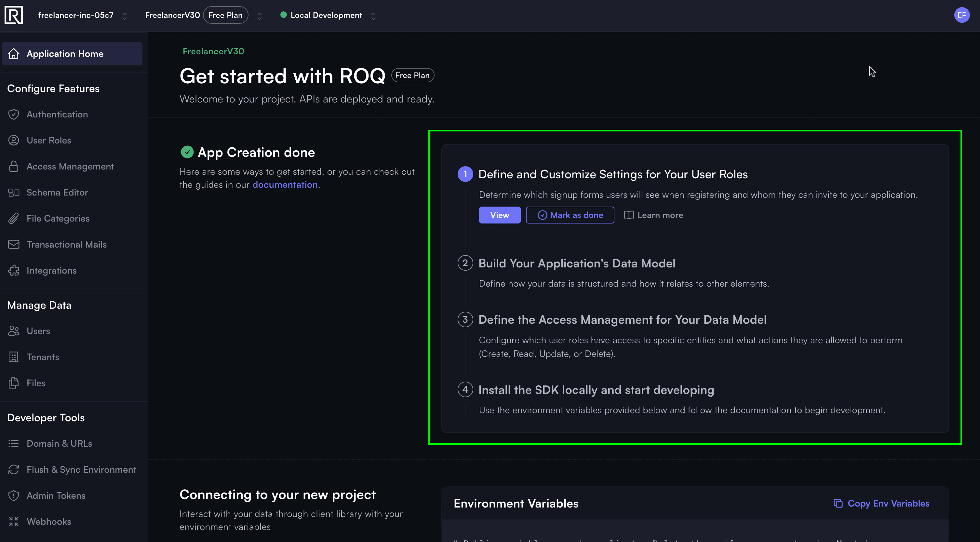The height and width of the screenshot is (542, 980).
Task: Click the 'Environment Variables' panel title
Action: 516,503
